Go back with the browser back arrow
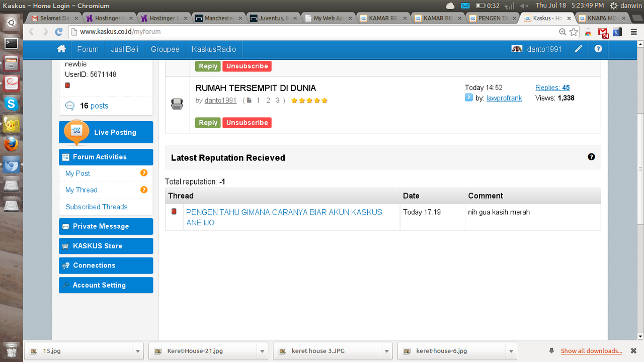 point(31,32)
